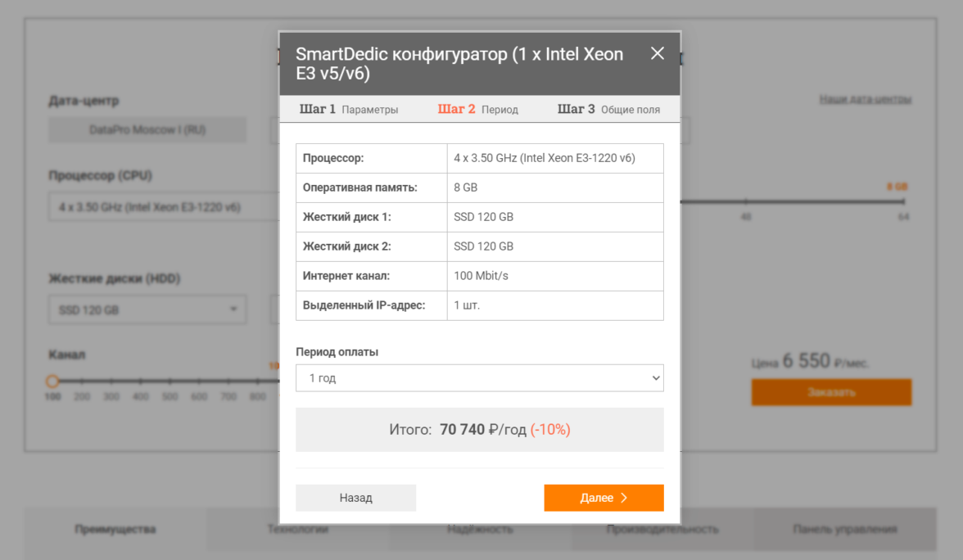Open the SSD 120 GB disk dropdown
This screenshot has width=963, height=560.
tap(147, 310)
